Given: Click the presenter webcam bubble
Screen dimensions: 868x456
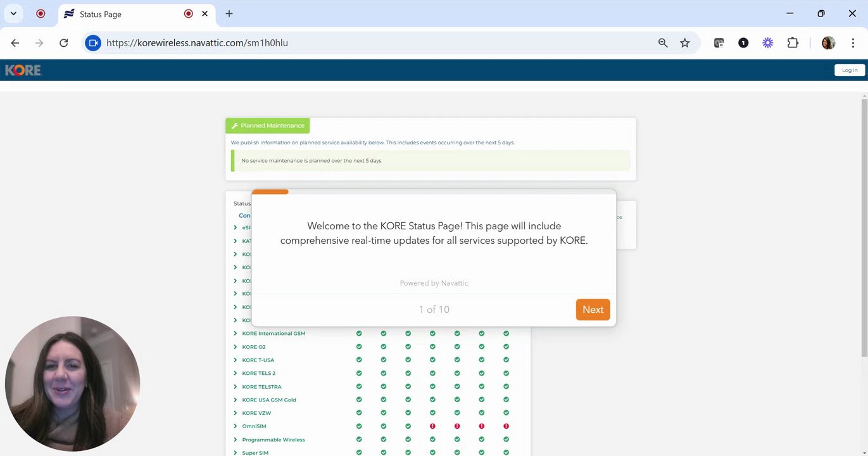Looking at the screenshot, I should 72,384.
